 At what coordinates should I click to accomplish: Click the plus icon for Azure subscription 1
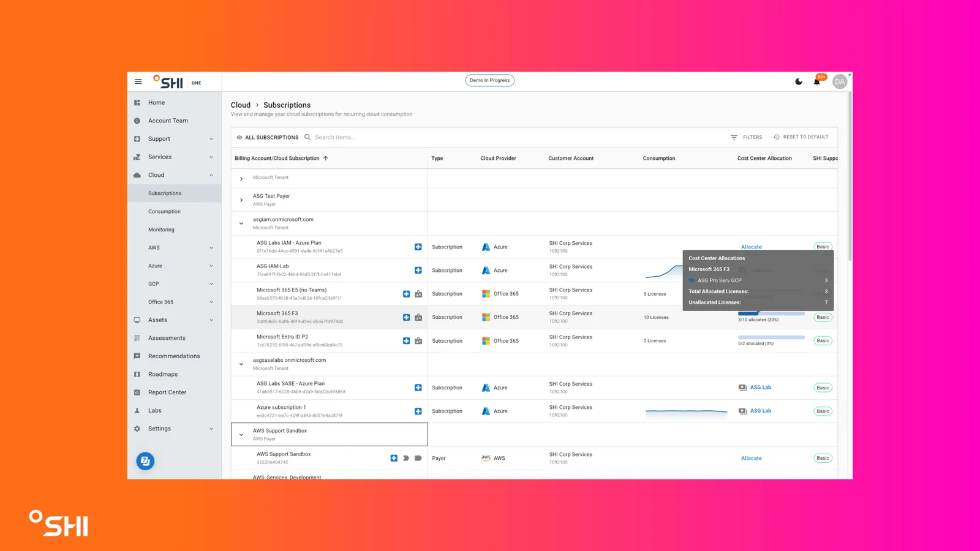(x=418, y=411)
